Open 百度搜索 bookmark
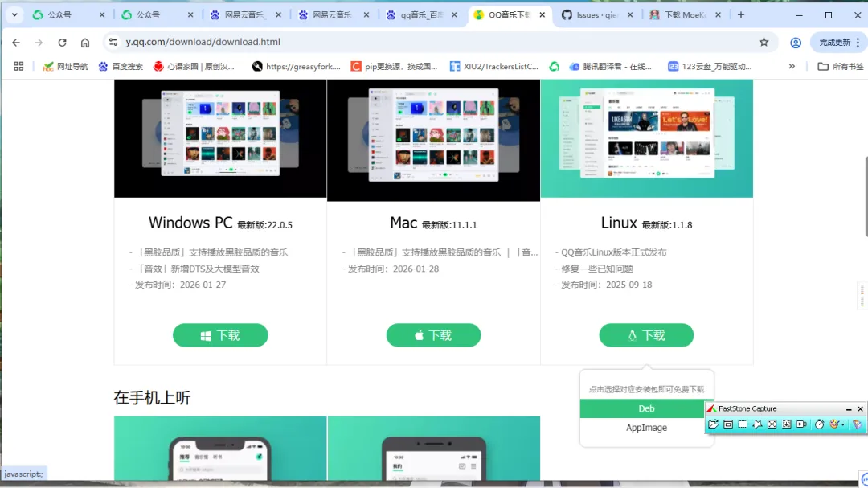Image resolution: width=868 pixels, height=488 pixels. 121,67
